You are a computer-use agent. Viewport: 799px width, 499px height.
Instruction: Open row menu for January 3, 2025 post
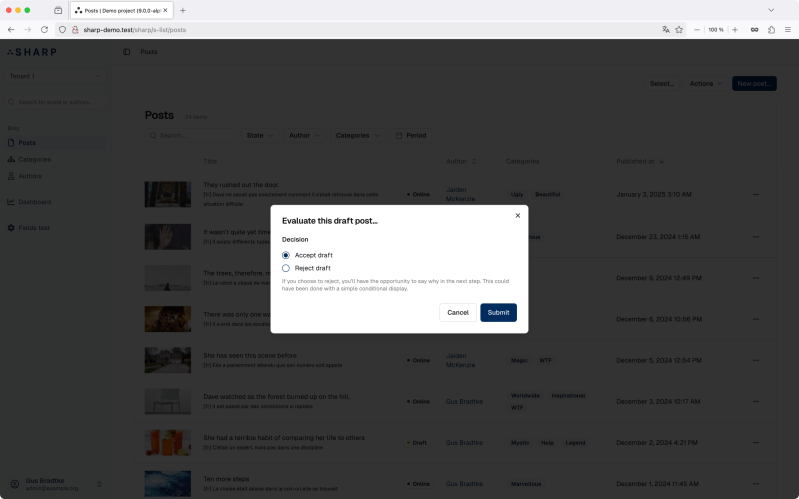[x=756, y=194]
